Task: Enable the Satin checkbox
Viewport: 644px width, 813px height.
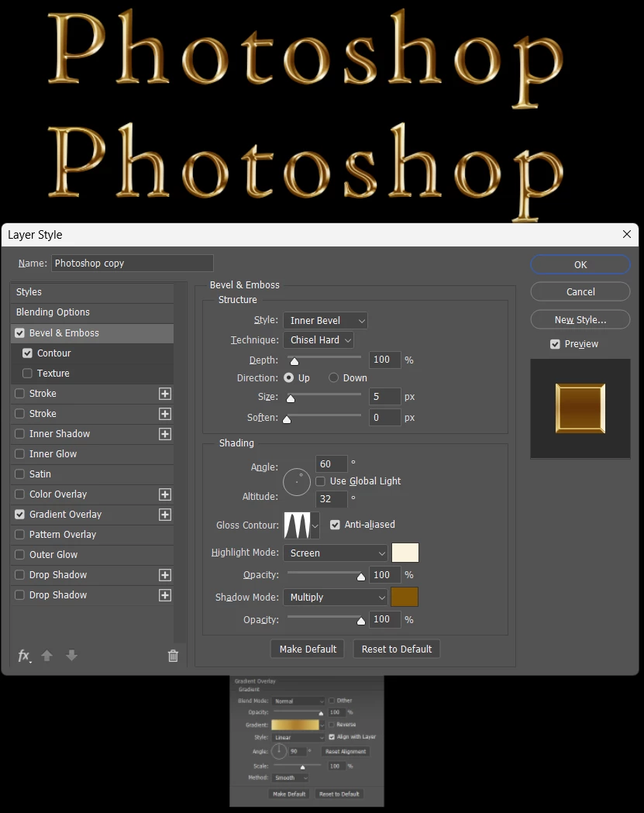Action: (19, 474)
